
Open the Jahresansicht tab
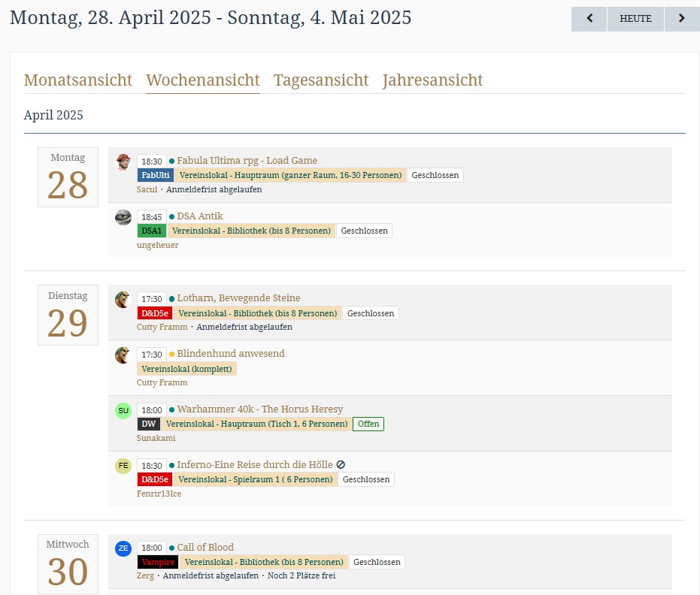coord(432,80)
